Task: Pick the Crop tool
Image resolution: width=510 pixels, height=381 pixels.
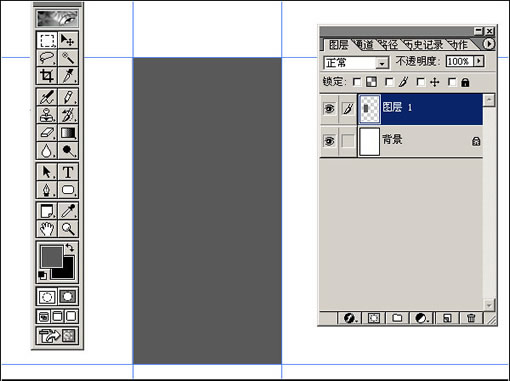Action: click(x=47, y=76)
